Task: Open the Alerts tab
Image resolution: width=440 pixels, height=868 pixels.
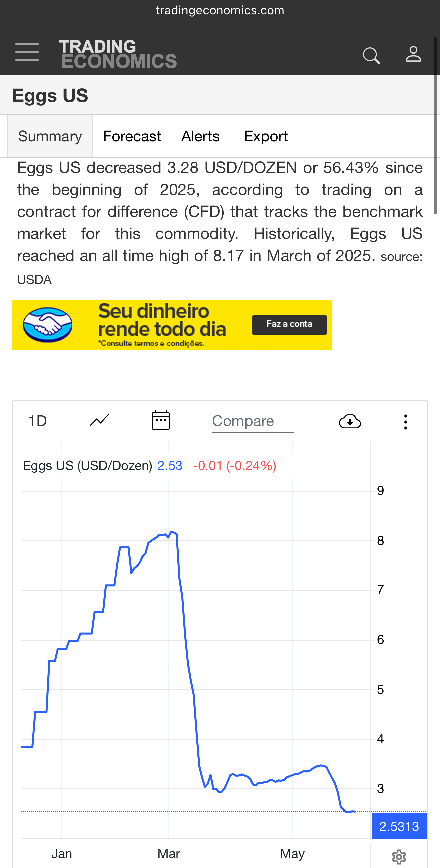Action: pos(200,136)
